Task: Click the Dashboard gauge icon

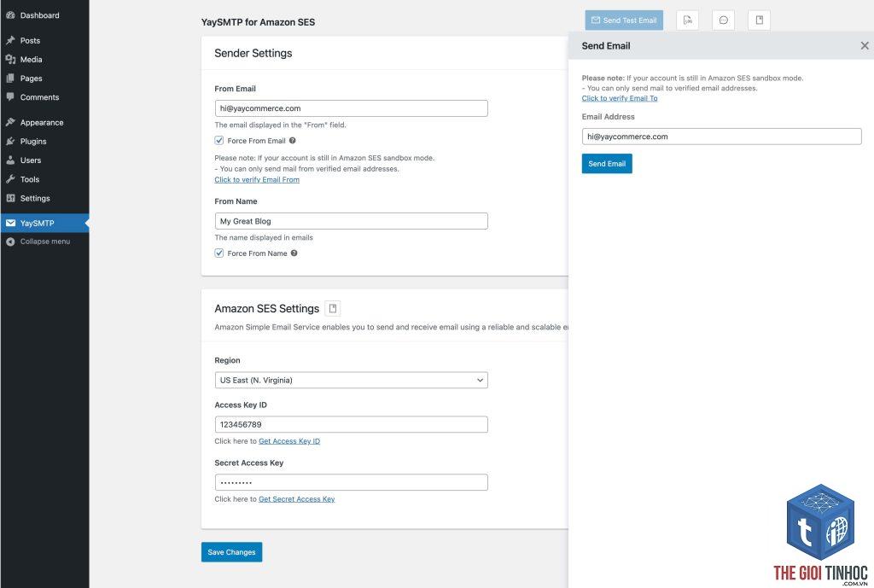Action: point(10,15)
